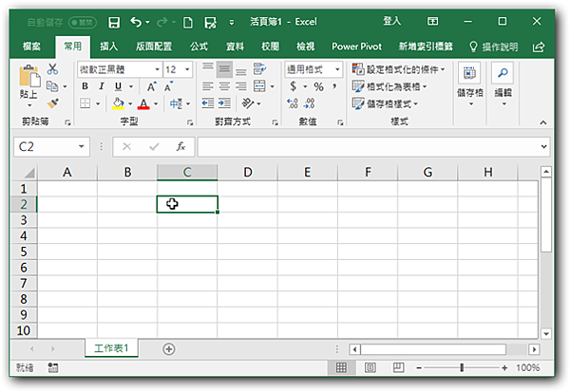Toggle Italic formatting
The image size is (570, 392).
tap(102, 86)
